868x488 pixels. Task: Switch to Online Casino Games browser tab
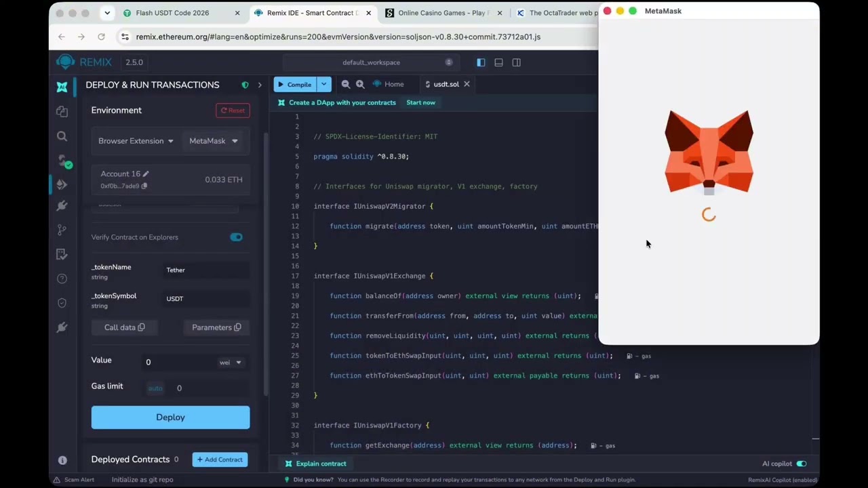444,13
